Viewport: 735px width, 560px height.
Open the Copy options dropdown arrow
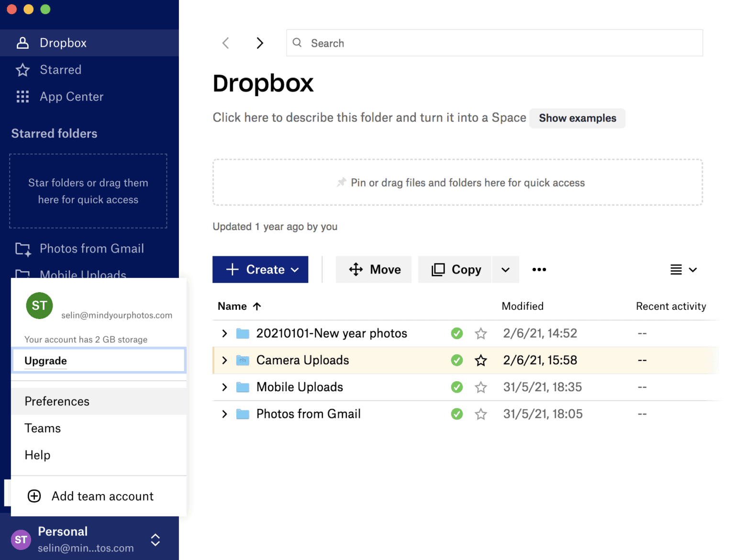pyautogui.click(x=506, y=269)
